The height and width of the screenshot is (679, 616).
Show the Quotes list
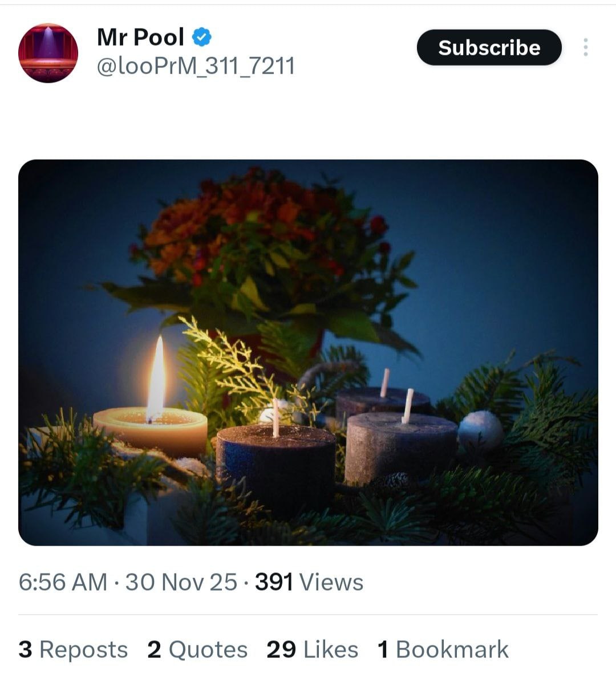coord(208,649)
